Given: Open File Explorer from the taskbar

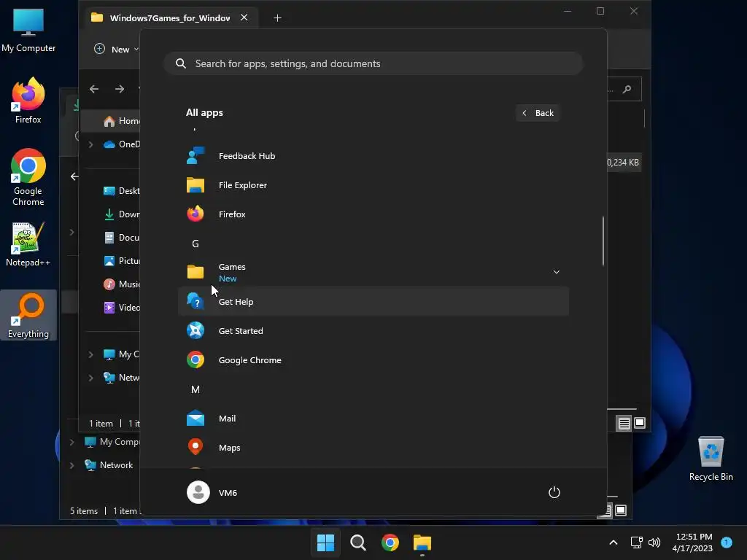Looking at the screenshot, I should (x=422, y=542).
